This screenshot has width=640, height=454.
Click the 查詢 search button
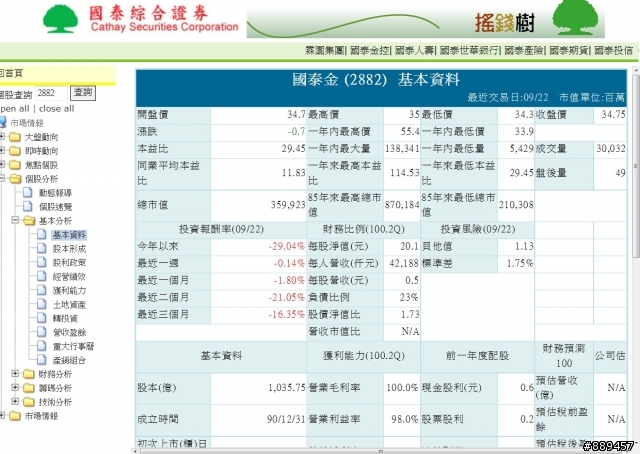83,93
